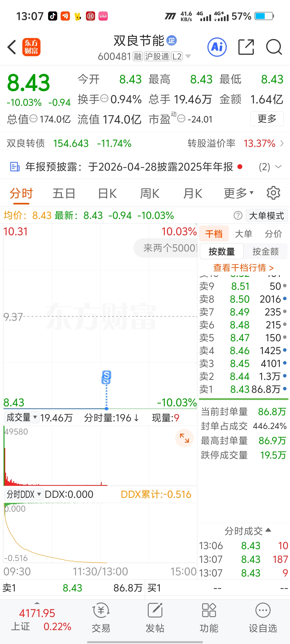The width and height of the screenshot is (290, 644).
Task: Open the Ai assistant icon
Action: click(x=217, y=47)
